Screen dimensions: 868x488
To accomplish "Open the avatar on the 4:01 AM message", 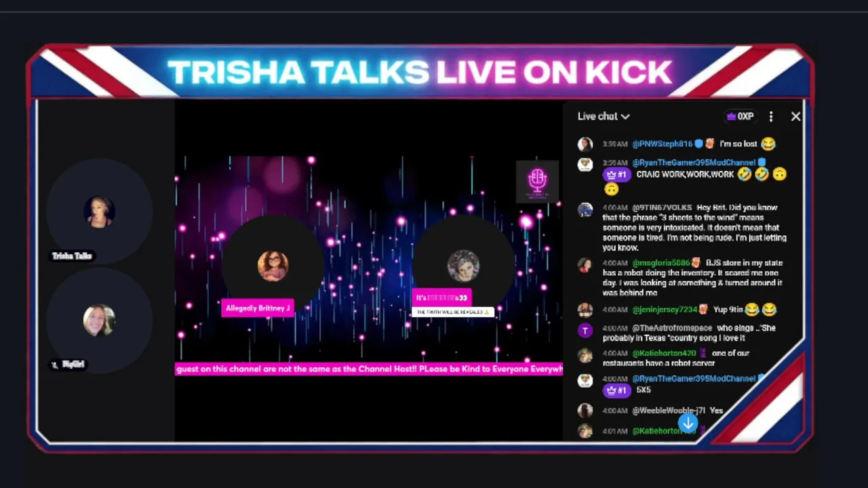I will 585,431.
